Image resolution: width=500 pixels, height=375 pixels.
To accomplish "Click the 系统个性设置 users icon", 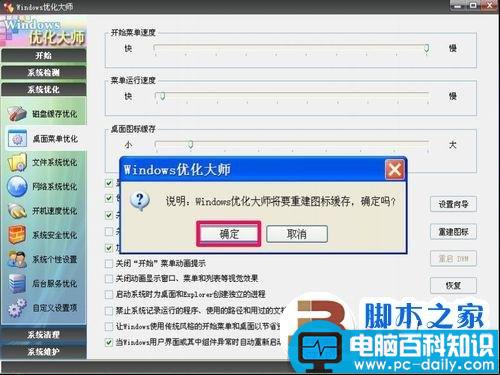I will coord(17,259).
